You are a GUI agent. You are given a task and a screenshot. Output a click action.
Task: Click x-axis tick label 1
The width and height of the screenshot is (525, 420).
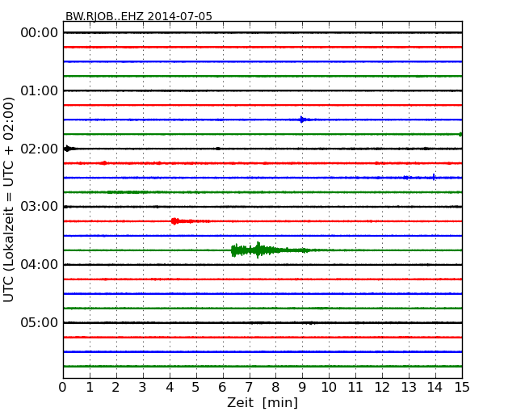pos(90,388)
